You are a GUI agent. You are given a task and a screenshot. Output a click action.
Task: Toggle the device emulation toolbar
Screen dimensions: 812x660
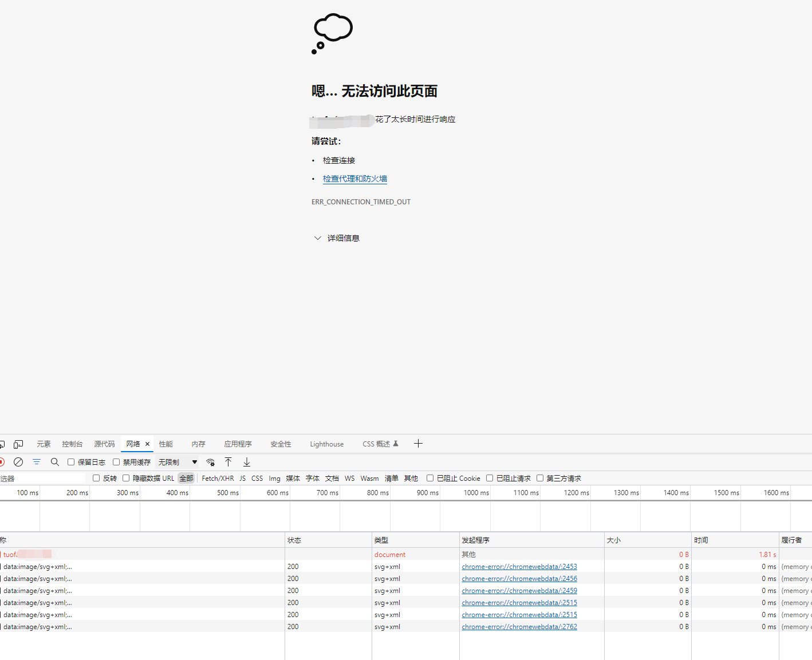point(18,444)
